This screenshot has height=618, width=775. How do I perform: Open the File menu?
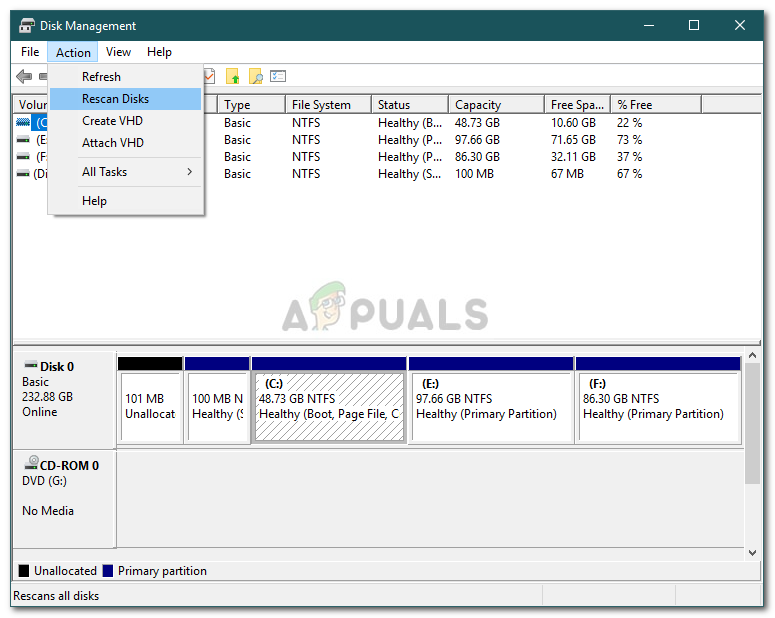pos(30,52)
